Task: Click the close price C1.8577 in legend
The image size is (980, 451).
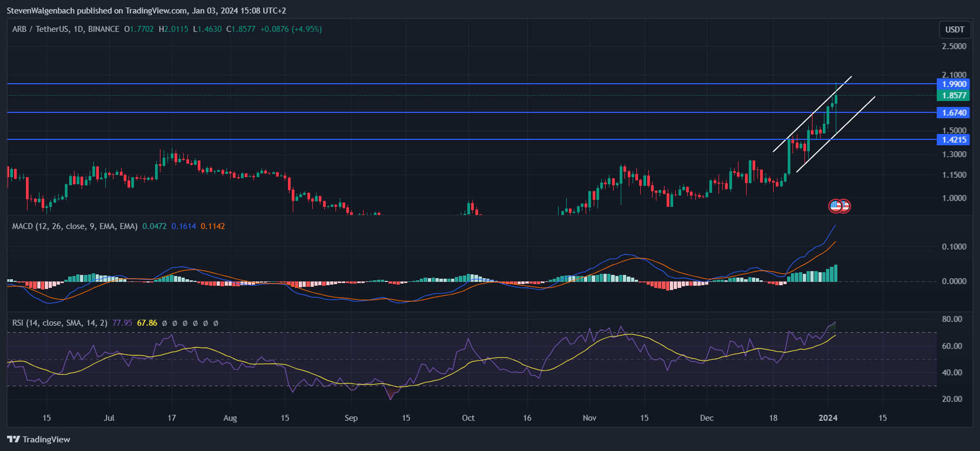Action: (241, 29)
